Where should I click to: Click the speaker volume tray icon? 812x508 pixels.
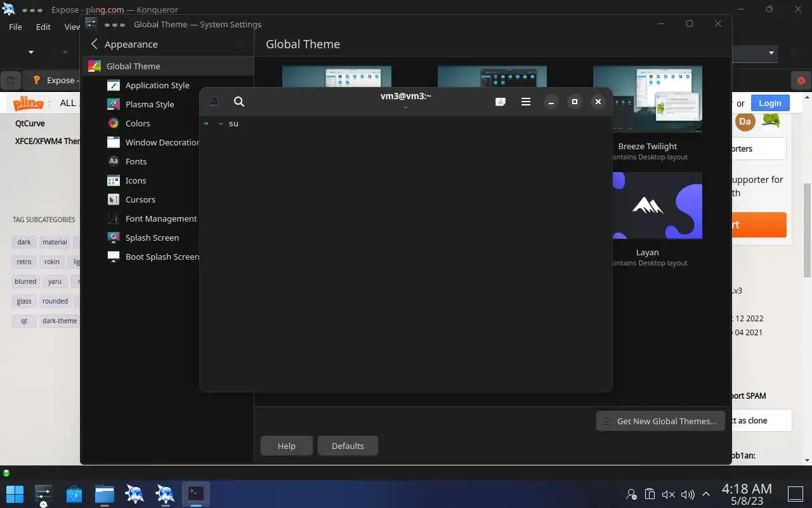pos(687,494)
